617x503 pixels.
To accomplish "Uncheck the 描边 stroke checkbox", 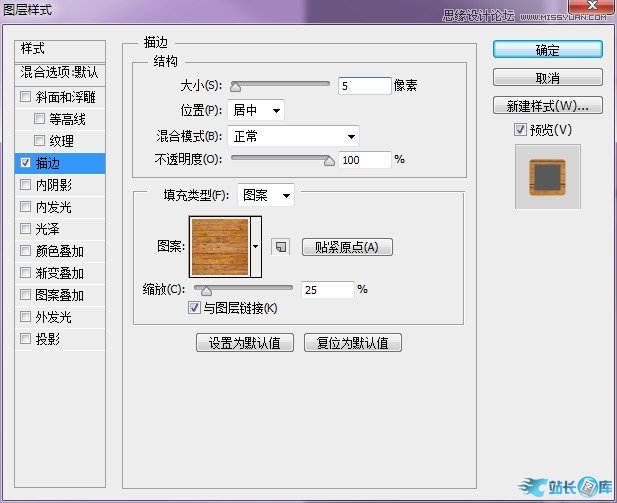I will coord(26,163).
